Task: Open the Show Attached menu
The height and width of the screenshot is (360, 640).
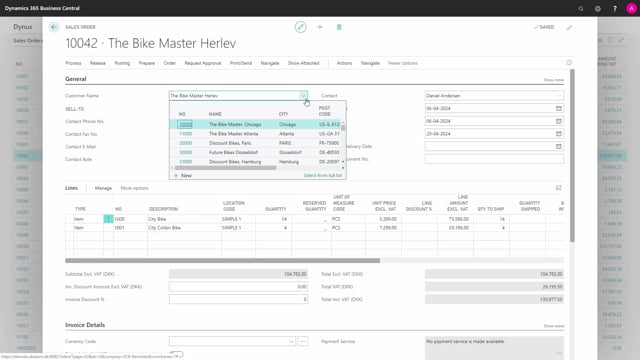Action: [x=303, y=63]
